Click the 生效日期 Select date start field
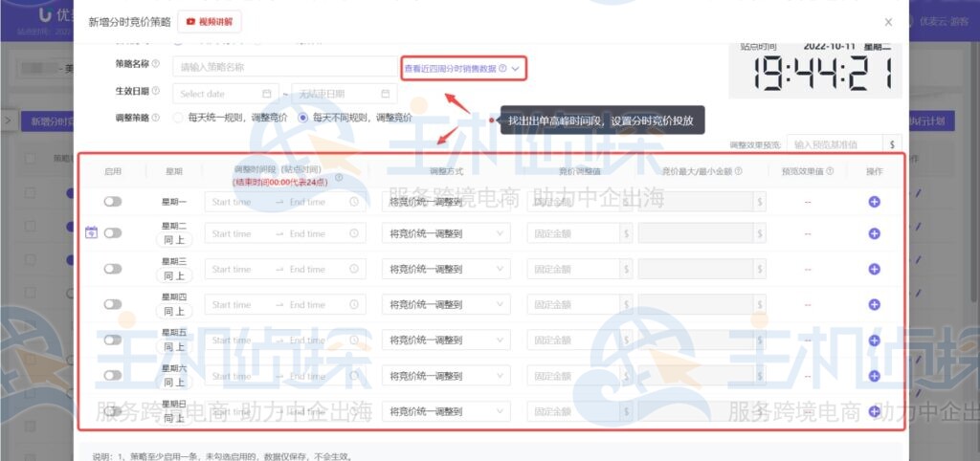This screenshot has width=980, height=461. pos(226,94)
